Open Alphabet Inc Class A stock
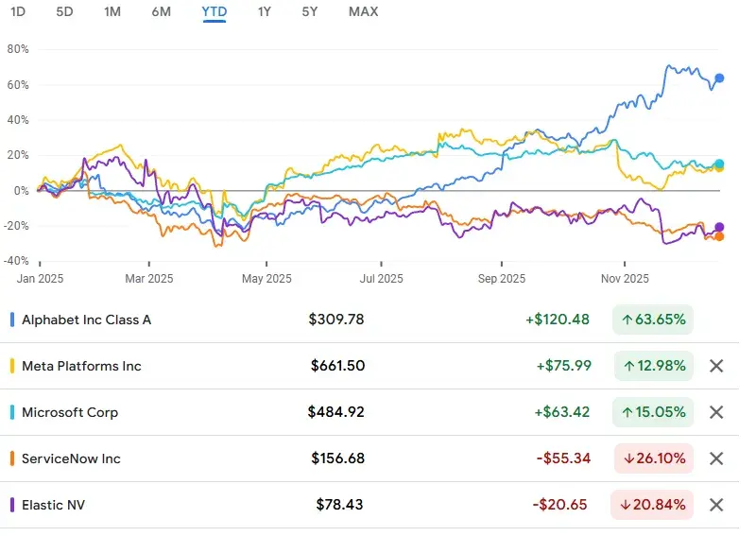 86,320
